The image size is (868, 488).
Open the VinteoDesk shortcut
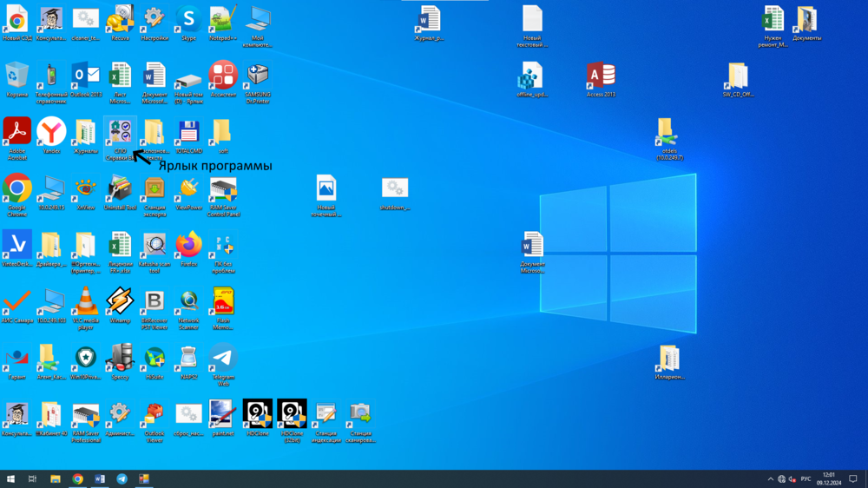[x=16, y=249]
